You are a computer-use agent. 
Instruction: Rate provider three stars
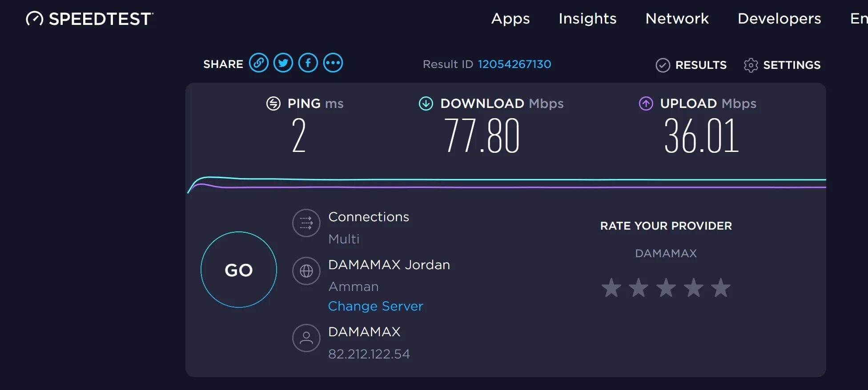click(666, 288)
